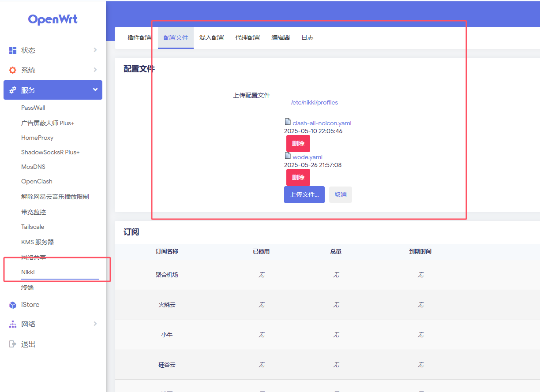The height and width of the screenshot is (392, 540).
Task: Open MosDNS in the sidebar
Action: 33,167
